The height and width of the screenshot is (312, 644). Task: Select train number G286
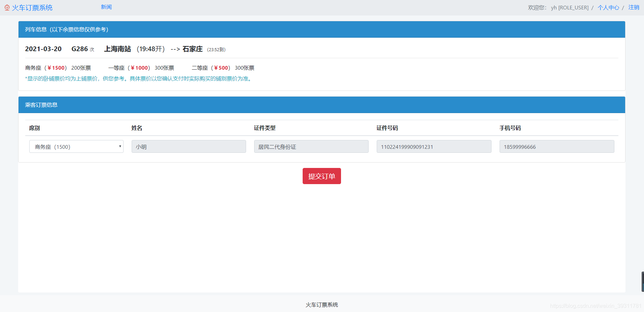80,49
